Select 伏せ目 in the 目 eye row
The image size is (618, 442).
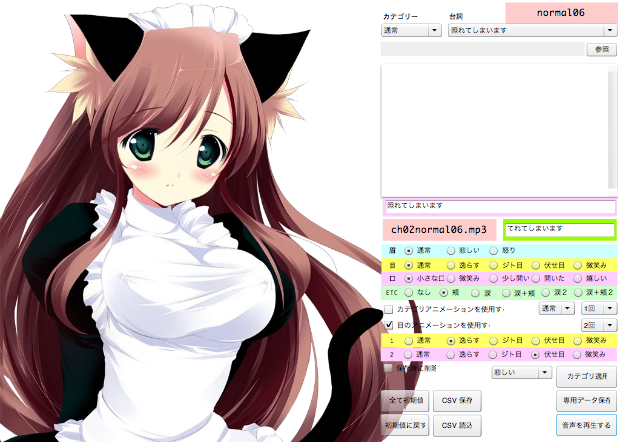coord(536,265)
